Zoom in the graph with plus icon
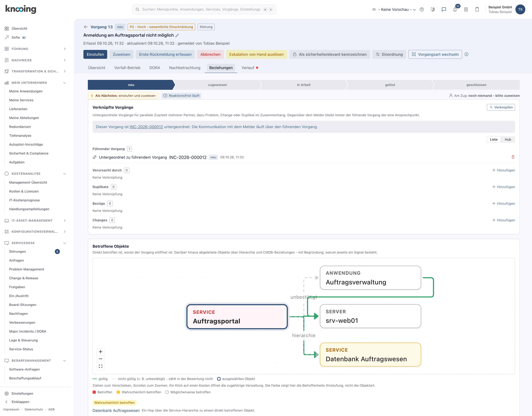Viewport: 532px width, 416px height. tap(101, 352)
